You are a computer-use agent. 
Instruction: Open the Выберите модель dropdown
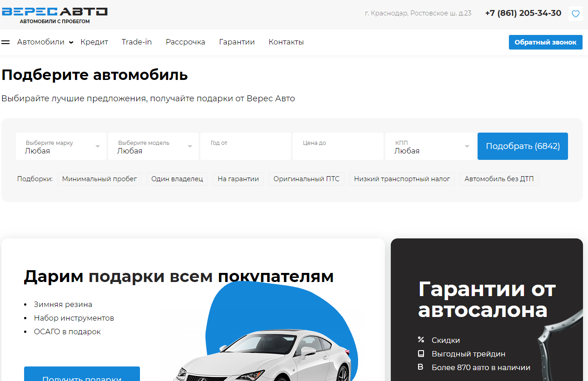(x=153, y=146)
